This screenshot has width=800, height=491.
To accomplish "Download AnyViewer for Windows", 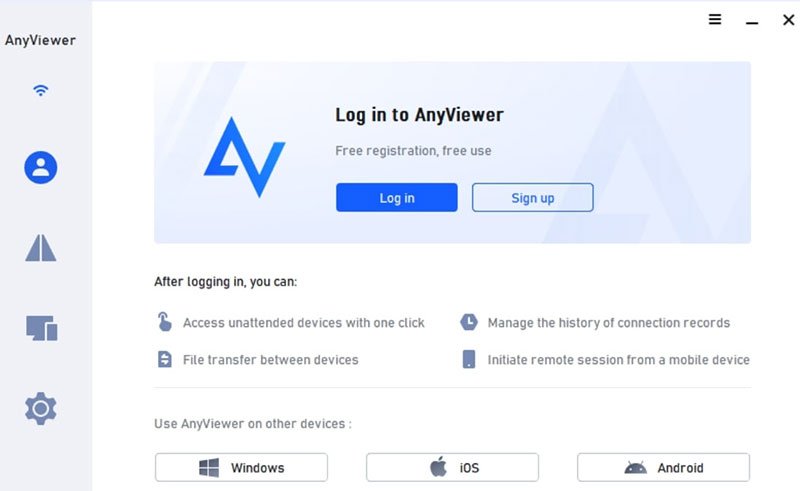I will [x=241, y=468].
